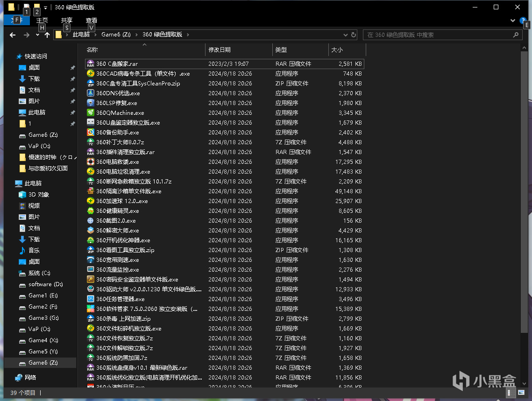Select the 360宽带测速.exe icon
532x401 pixels.
pyautogui.click(x=90, y=260)
